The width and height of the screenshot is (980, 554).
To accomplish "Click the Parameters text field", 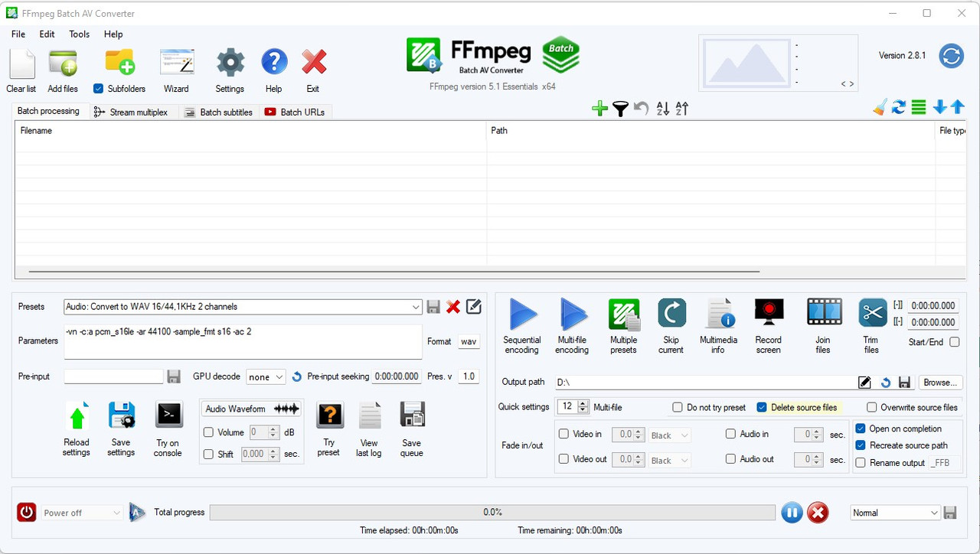I will click(243, 341).
